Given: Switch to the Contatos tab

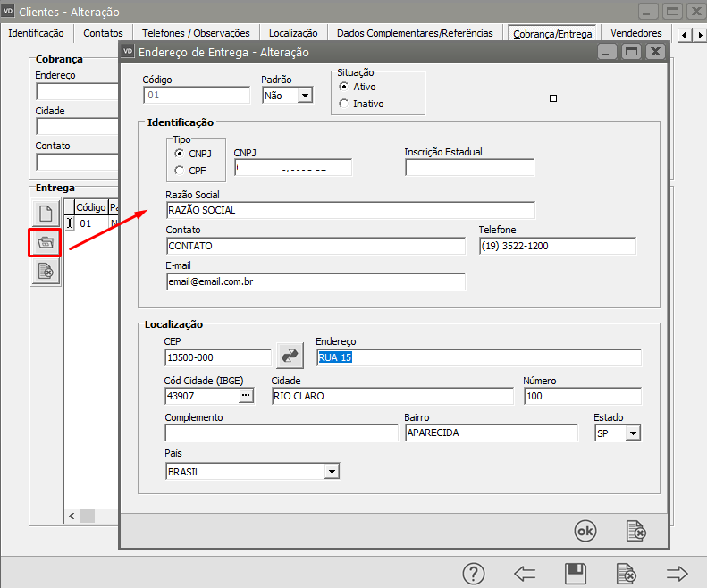Looking at the screenshot, I should pyautogui.click(x=103, y=33).
